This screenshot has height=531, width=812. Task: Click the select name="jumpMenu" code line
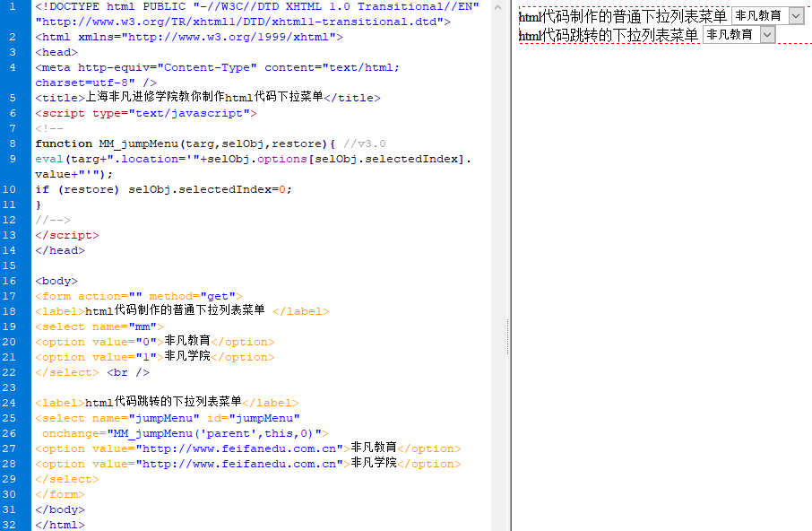[168, 418]
